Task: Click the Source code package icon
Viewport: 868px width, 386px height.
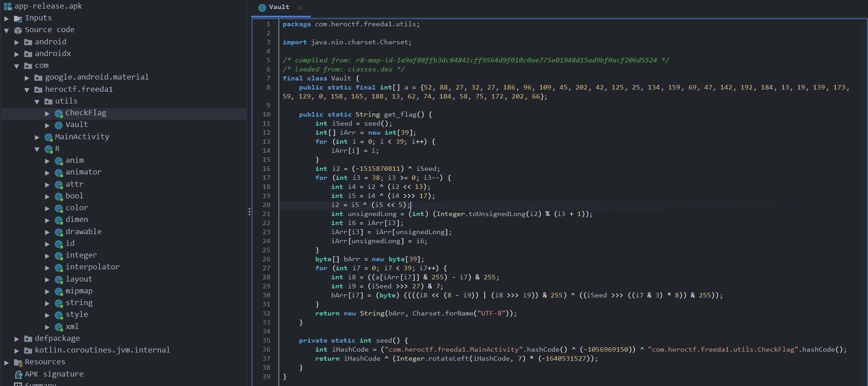Action: tap(18, 30)
